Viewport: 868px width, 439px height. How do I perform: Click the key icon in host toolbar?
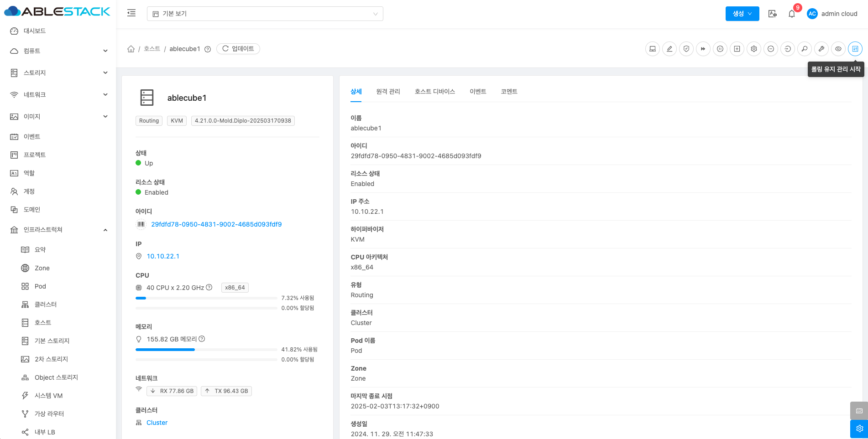point(805,49)
